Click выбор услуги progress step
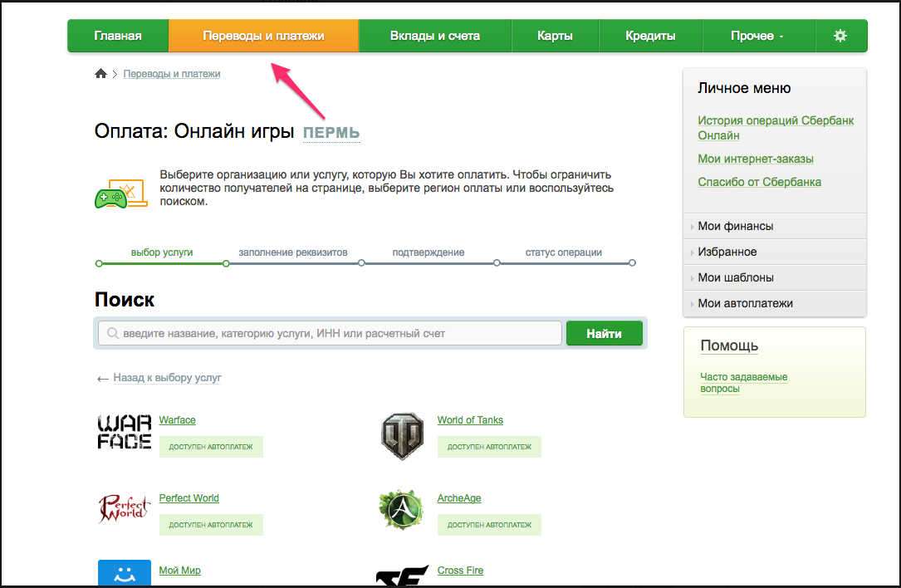The width and height of the screenshot is (901, 588). (162, 252)
